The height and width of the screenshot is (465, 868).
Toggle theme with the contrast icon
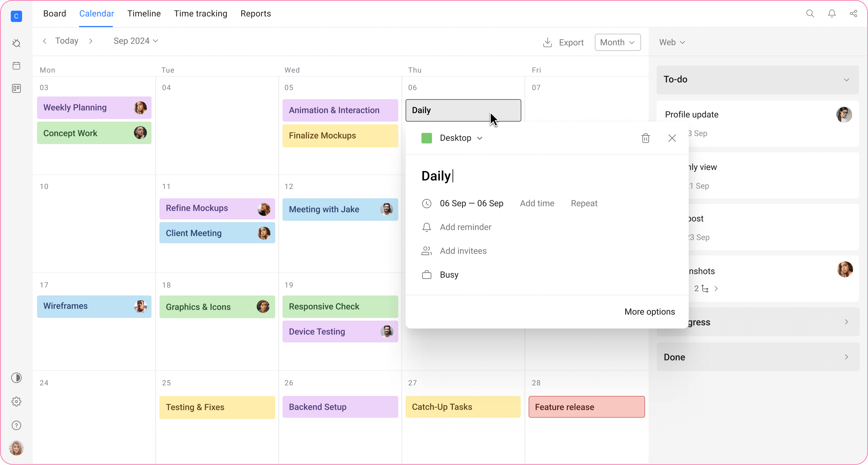16,378
